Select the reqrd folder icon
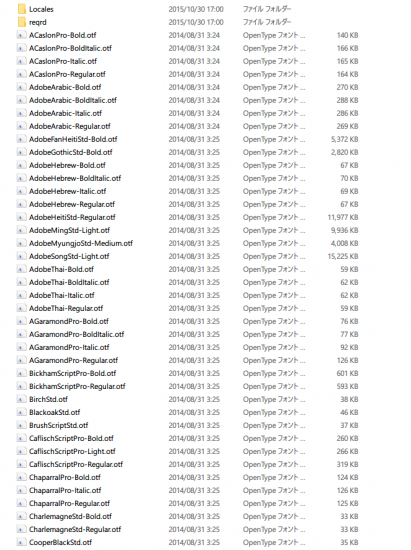 (x=21, y=22)
